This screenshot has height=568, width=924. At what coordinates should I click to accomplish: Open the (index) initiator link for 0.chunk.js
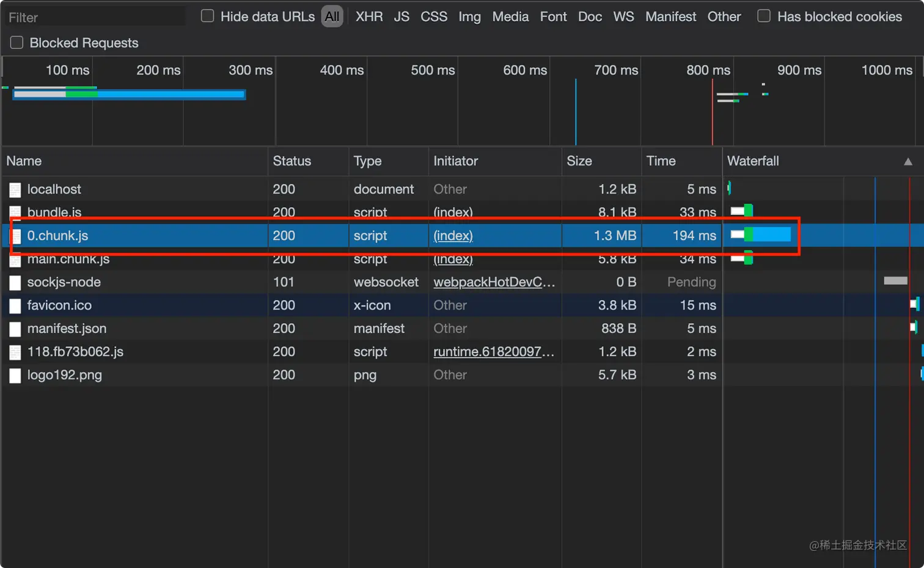[453, 236]
